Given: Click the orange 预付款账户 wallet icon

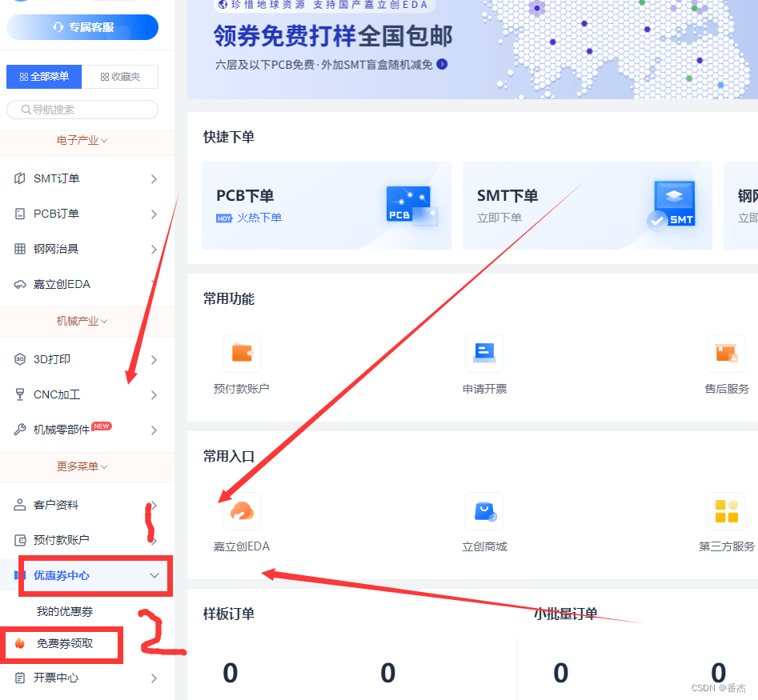Looking at the screenshot, I should pos(242,353).
